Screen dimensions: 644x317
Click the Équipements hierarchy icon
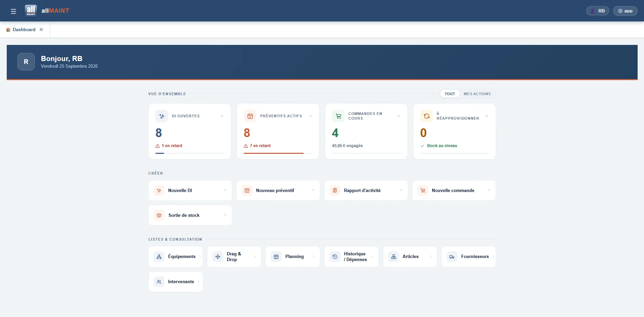(x=159, y=257)
